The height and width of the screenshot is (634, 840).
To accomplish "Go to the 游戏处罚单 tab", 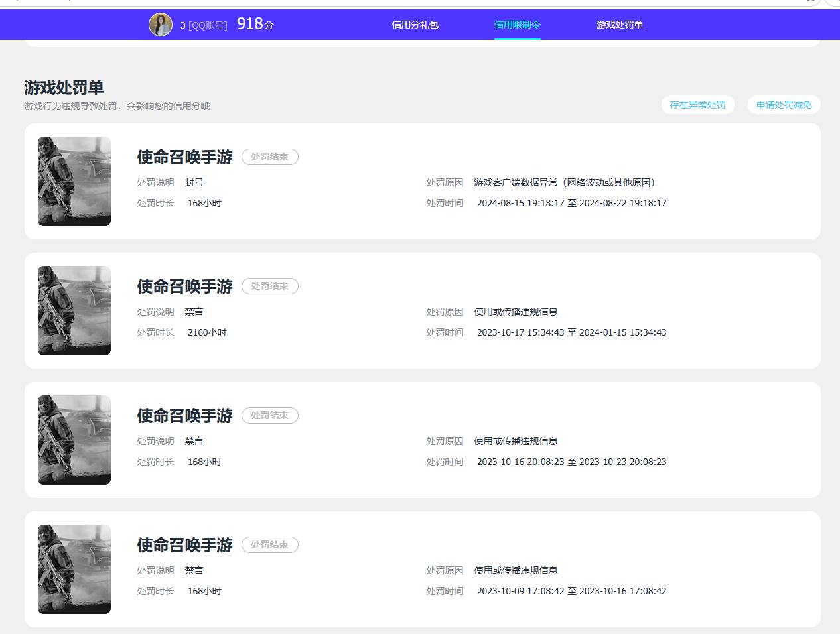I will (x=620, y=25).
